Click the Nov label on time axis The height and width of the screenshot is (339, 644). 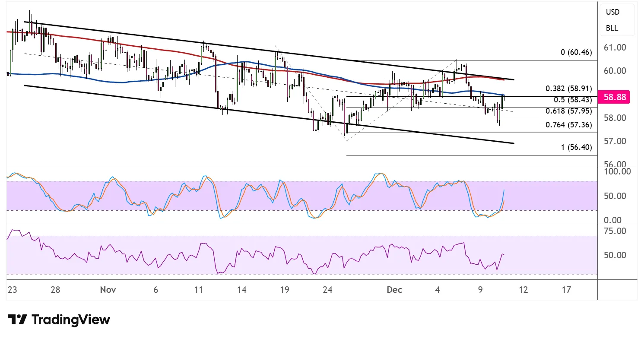click(108, 290)
